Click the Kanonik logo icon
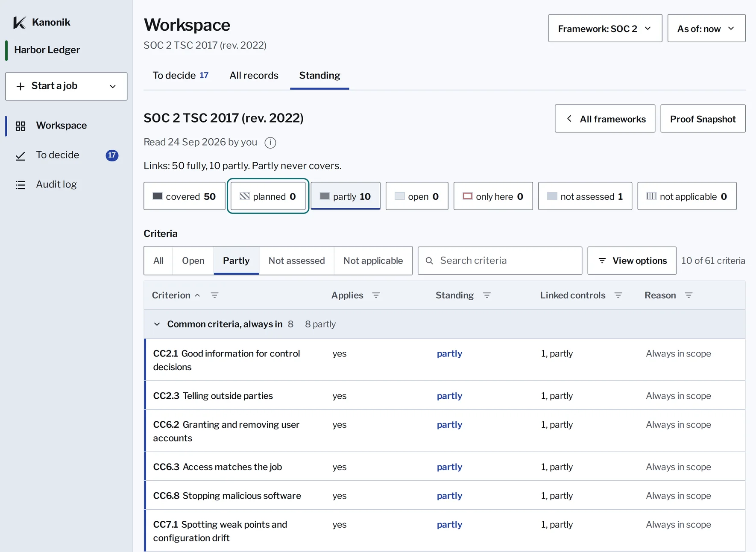This screenshot has width=756, height=552. pos(20,22)
